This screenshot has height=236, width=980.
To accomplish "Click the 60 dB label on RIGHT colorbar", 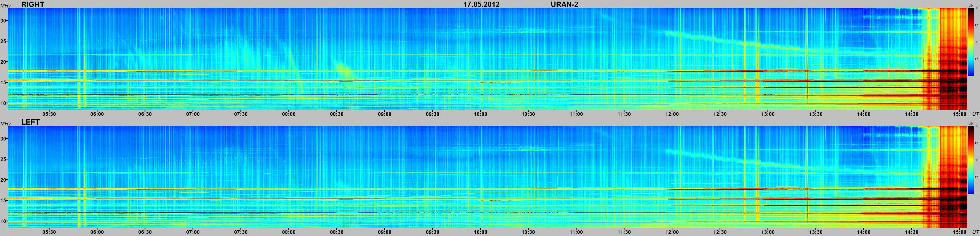I will pos(976,8).
